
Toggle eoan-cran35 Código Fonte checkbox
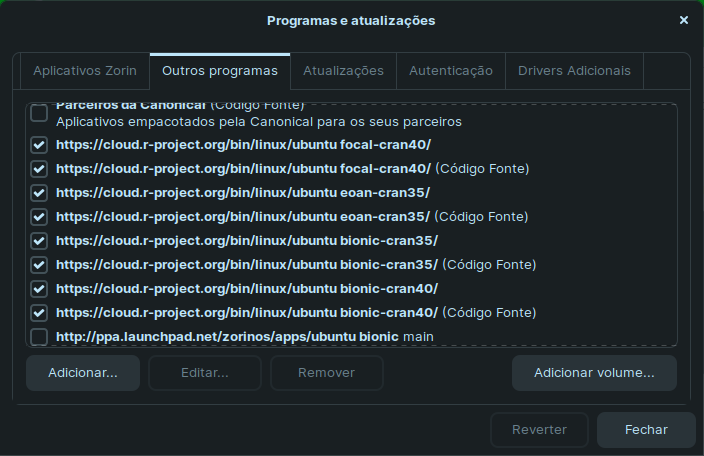click(39, 217)
